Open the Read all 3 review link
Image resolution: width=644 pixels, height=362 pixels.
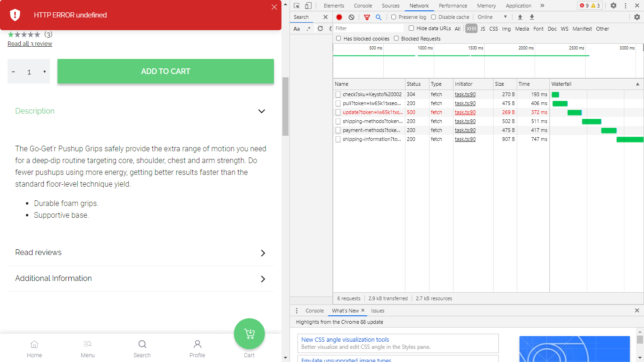[x=29, y=44]
